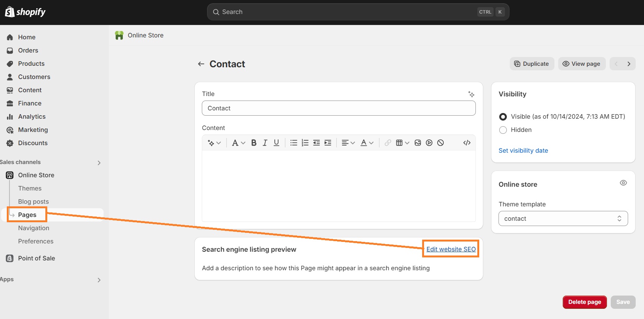This screenshot has width=644, height=319.
Task: Open Home in the sidebar
Action: pos(26,37)
